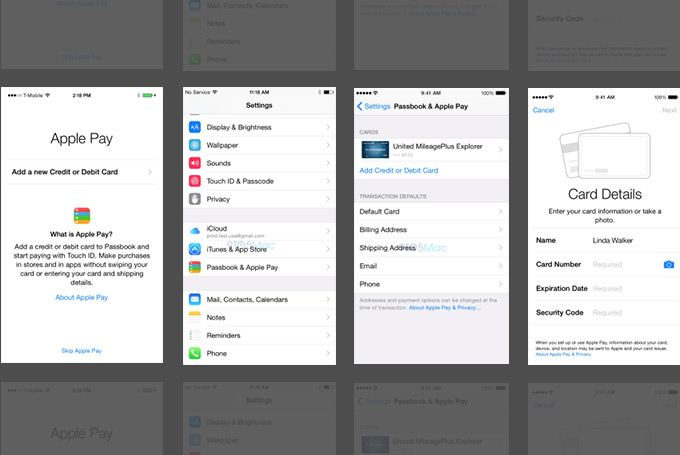
Task: Tap the What is Apple Pay? title
Action: [81, 234]
